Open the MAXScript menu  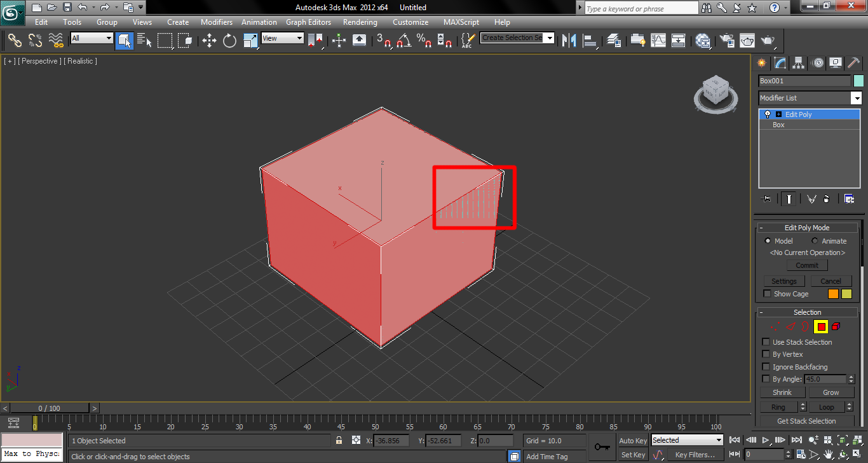tap(461, 22)
